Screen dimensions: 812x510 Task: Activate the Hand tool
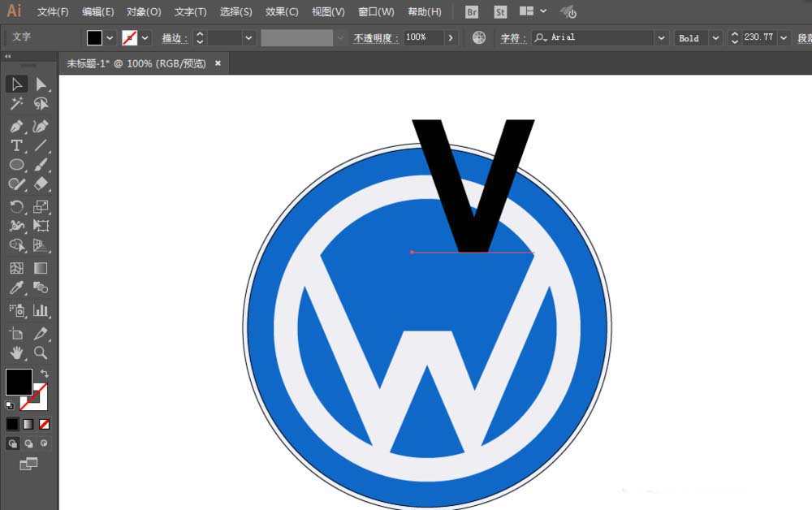click(x=16, y=353)
